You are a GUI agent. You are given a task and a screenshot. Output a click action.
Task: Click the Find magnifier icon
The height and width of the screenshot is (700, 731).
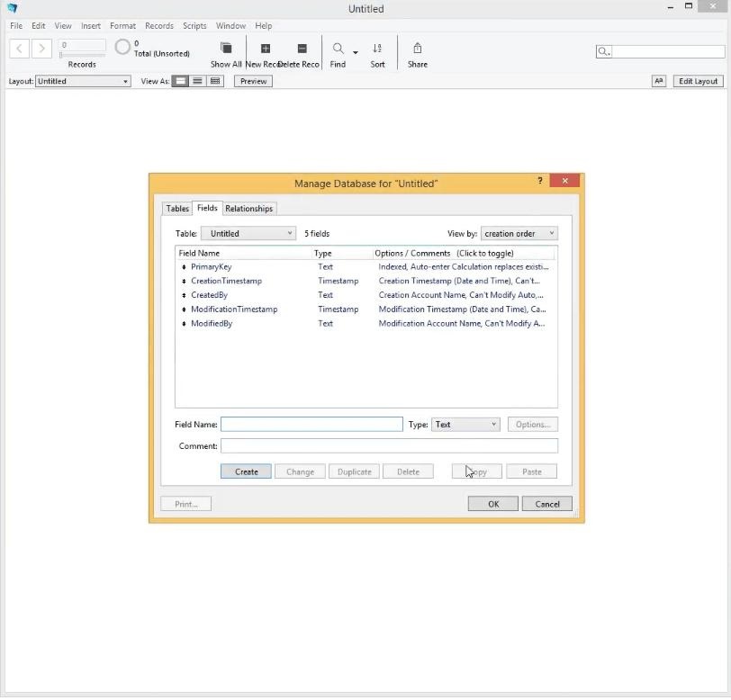338,49
